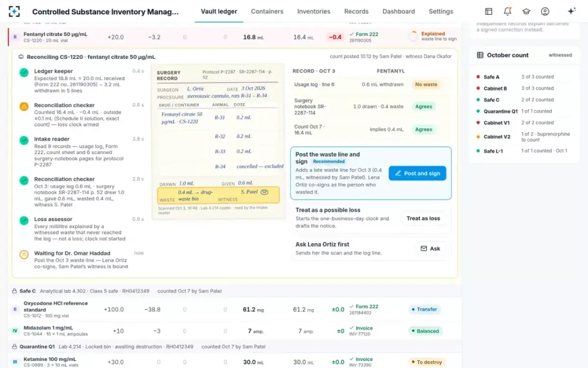Open the Settings tab
Viewport: 588px width, 368px height.
point(441,11)
